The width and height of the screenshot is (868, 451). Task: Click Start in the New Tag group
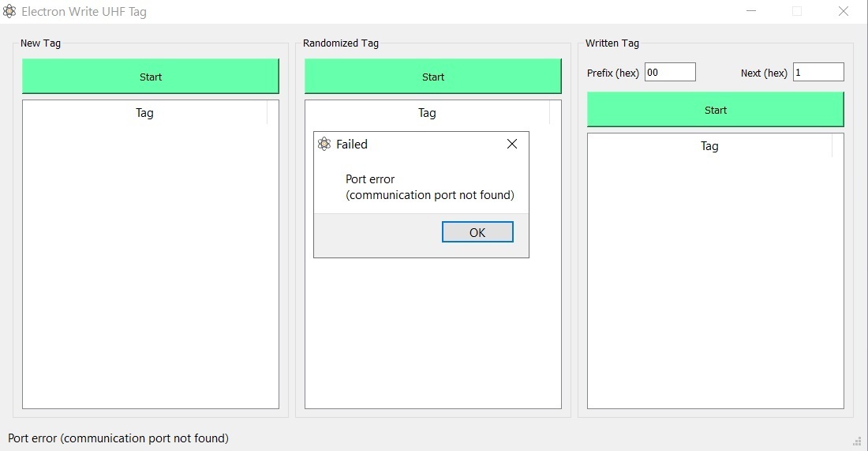click(x=150, y=77)
